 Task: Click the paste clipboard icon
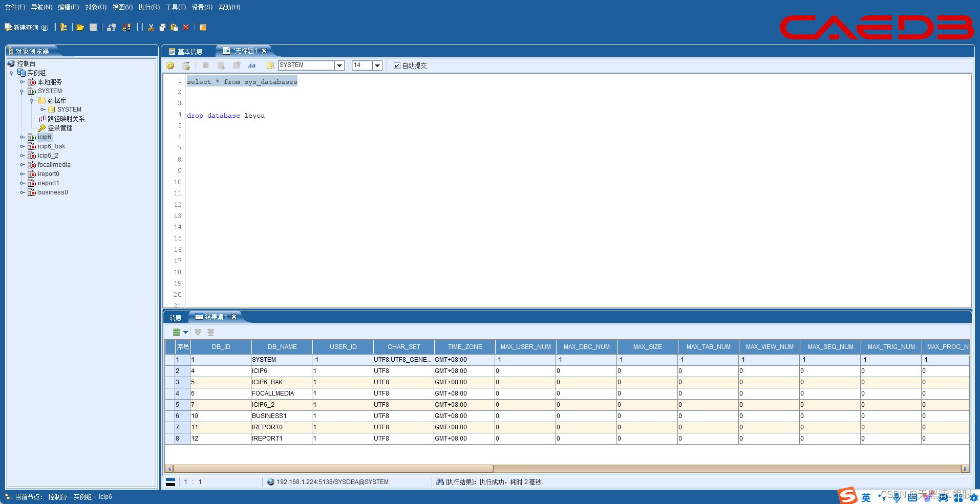point(174,27)
